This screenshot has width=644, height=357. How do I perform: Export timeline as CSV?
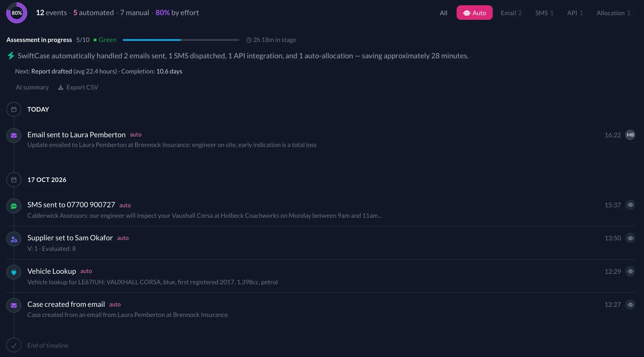78,87
